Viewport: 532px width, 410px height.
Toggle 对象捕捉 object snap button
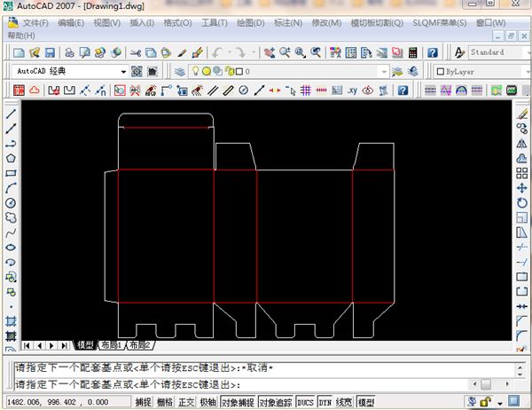click(238, 402)
